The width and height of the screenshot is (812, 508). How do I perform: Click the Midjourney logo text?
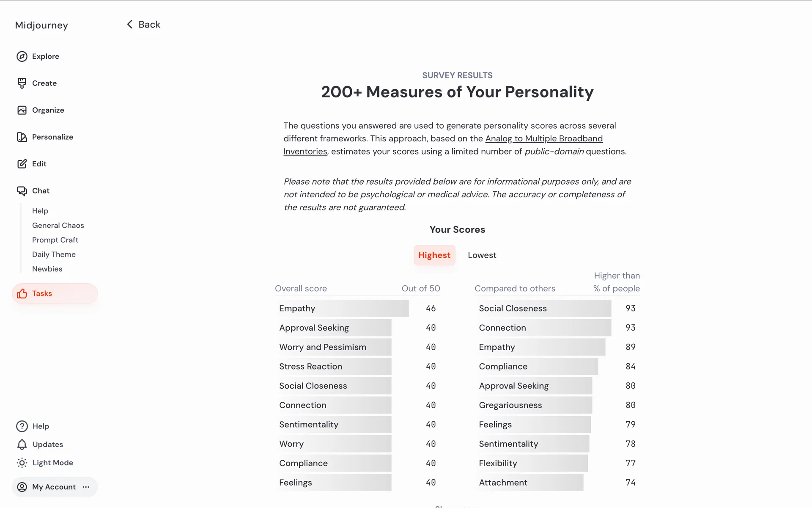click(x=41, y=25)
